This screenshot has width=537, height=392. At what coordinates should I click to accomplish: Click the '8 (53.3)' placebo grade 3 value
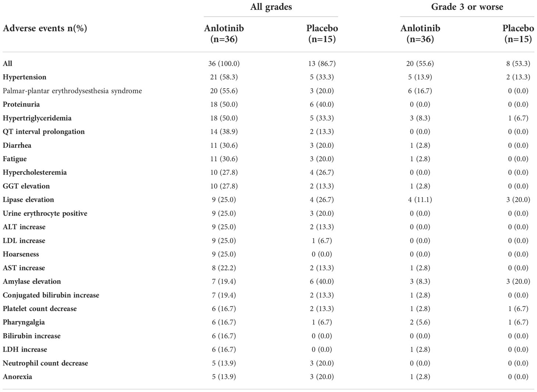click(x=518, y=64)
